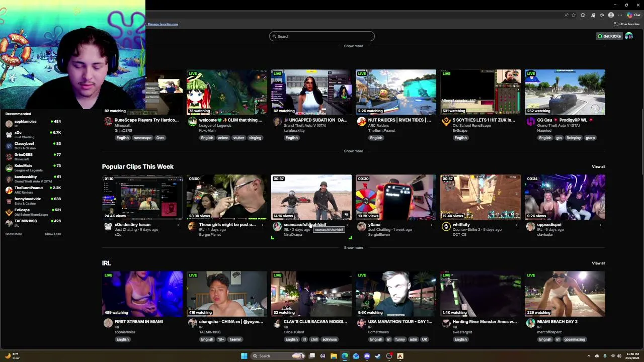644x362 pixels.
Task: Add this page to favorites star icon
Action: (574, 15)
